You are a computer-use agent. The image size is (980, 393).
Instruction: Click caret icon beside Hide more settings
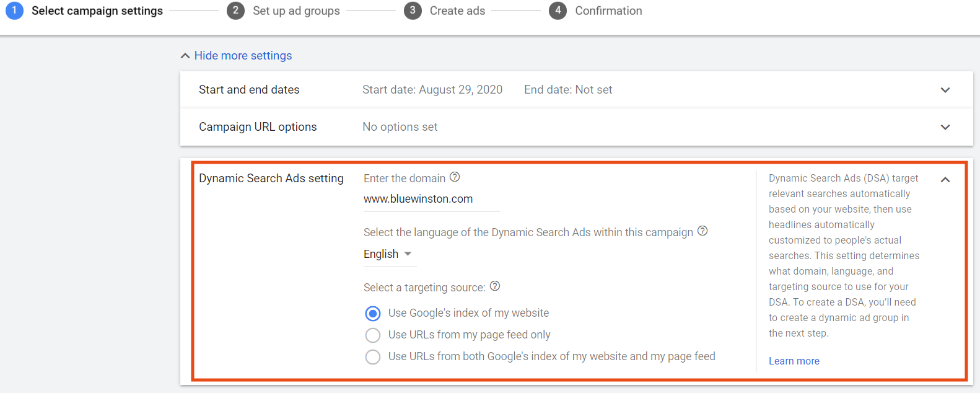click(x=185, y=56)
